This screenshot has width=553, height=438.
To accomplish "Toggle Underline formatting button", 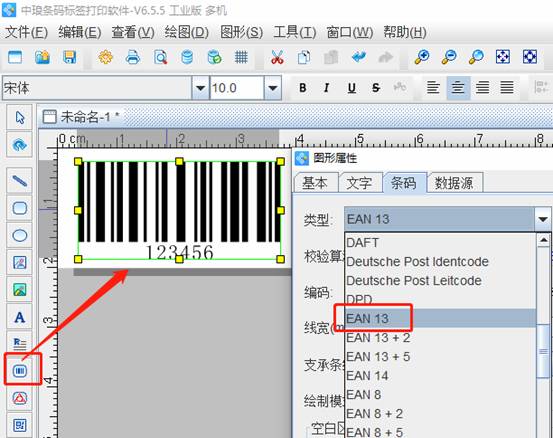I will point(351,87).
